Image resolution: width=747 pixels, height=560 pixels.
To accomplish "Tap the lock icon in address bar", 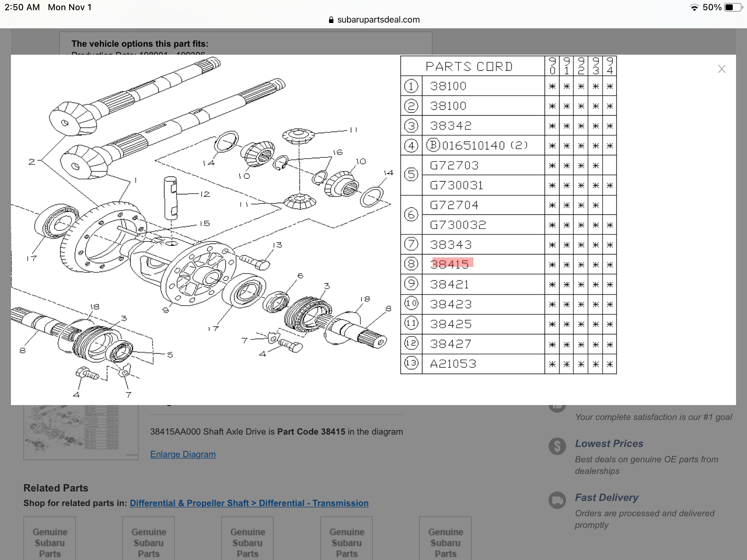I will (331, 20).
